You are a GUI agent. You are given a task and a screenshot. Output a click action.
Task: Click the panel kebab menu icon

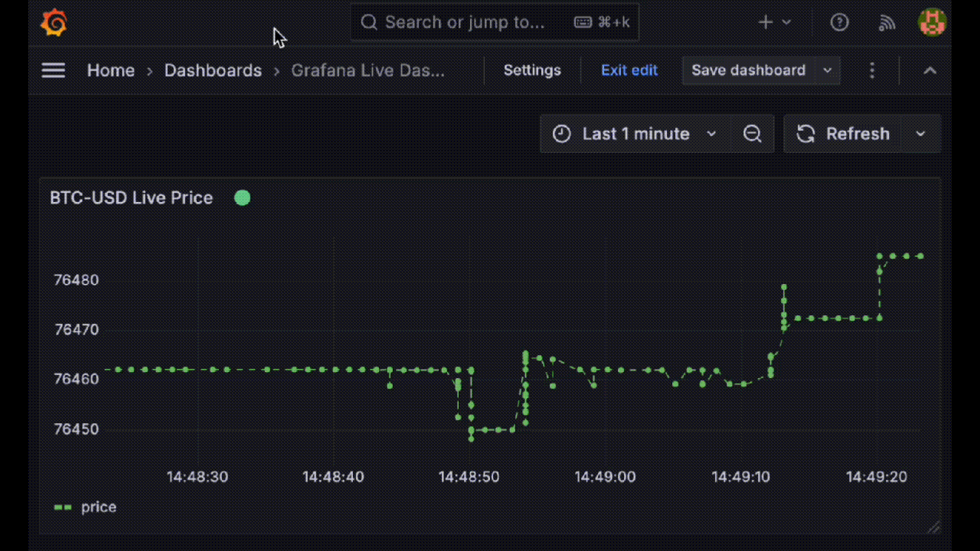[x=872, y=70]
